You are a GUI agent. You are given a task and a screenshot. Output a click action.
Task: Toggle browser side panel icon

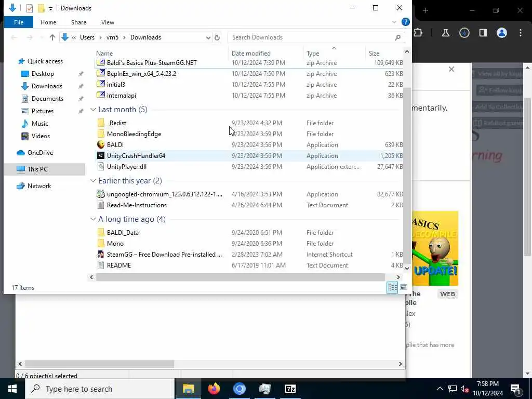click(x=483, y=33)
